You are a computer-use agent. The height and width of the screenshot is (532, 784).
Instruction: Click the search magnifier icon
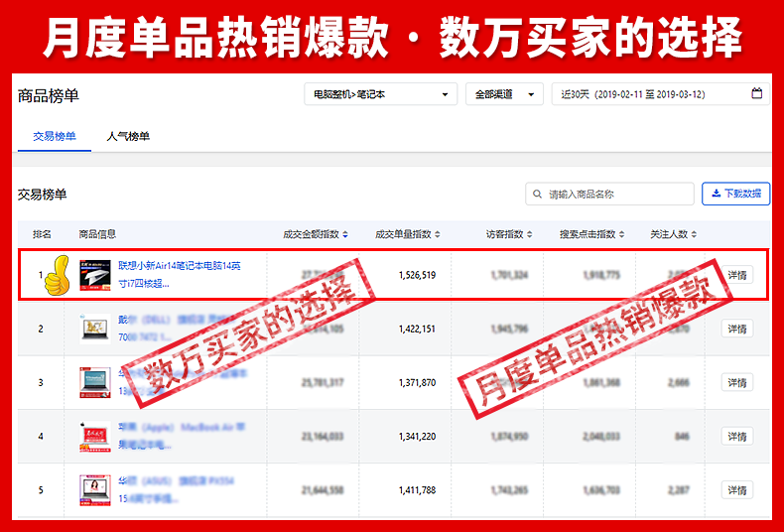538,194
